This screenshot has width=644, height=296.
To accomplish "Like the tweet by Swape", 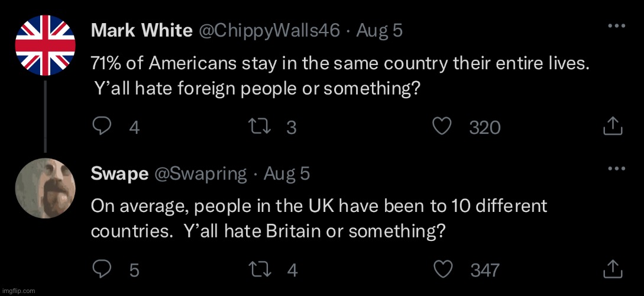I will point(443,269).
